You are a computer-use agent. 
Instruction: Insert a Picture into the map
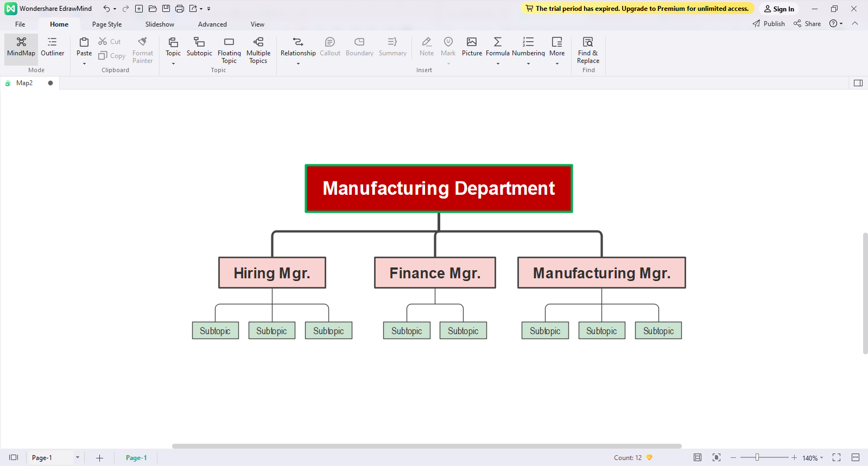472,47
